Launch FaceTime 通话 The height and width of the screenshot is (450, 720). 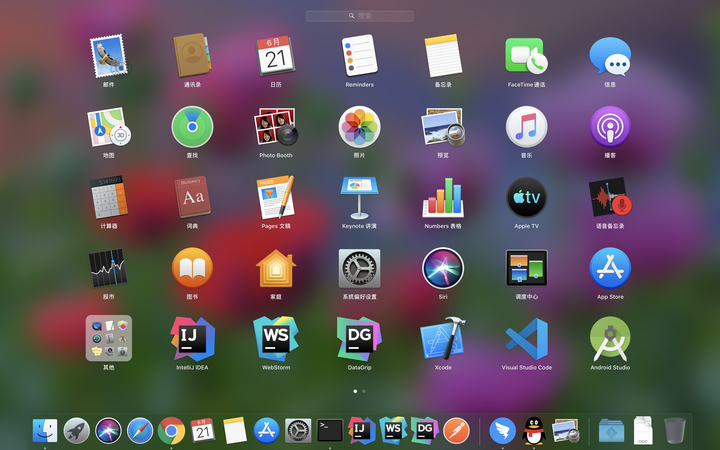click(526, 56)
